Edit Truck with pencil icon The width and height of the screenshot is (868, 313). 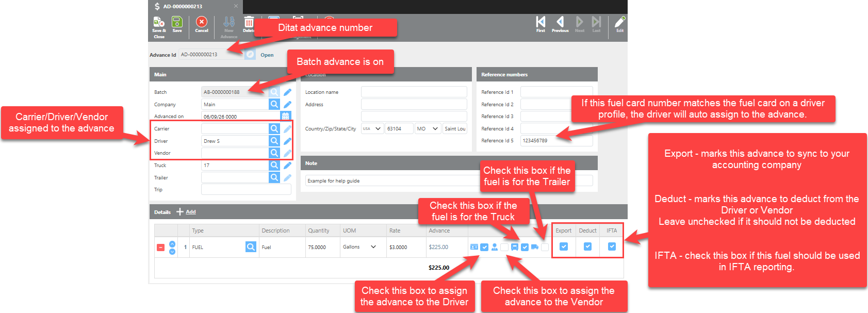click(287, 165)
